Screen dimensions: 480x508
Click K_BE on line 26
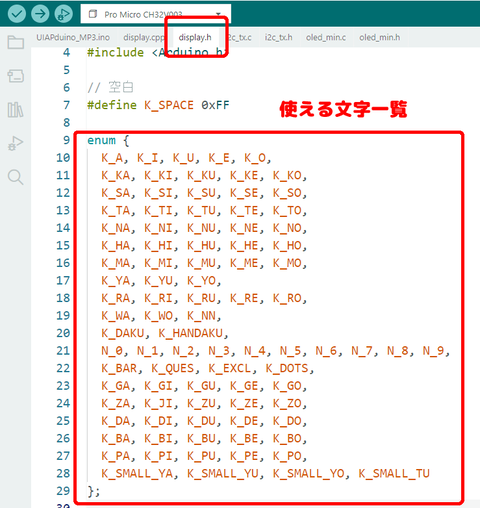point(244,439)
